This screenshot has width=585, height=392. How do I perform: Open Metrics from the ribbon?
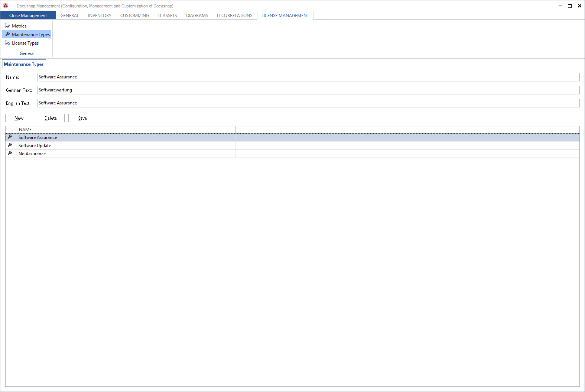[x=16, y=26]
